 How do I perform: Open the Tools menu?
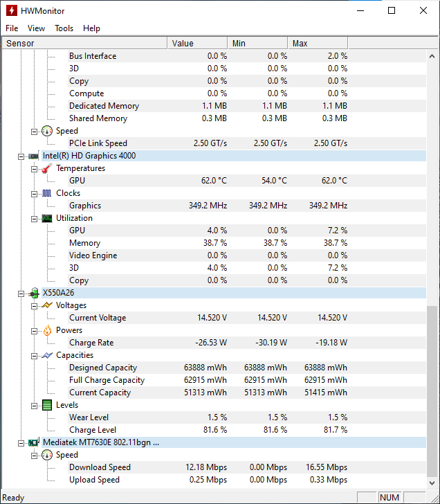pyautogui.click(x=64, y=28)
